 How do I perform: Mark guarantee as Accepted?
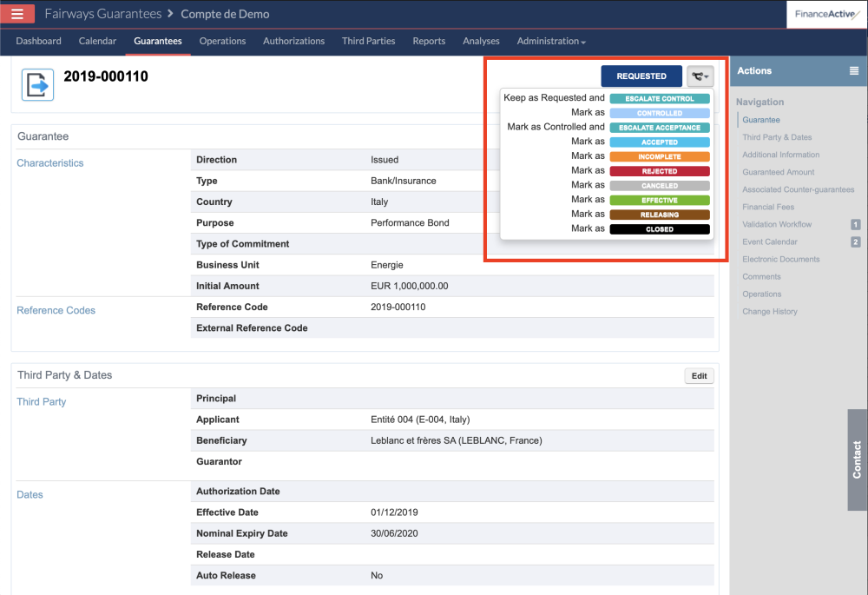[x=660, y=142]
